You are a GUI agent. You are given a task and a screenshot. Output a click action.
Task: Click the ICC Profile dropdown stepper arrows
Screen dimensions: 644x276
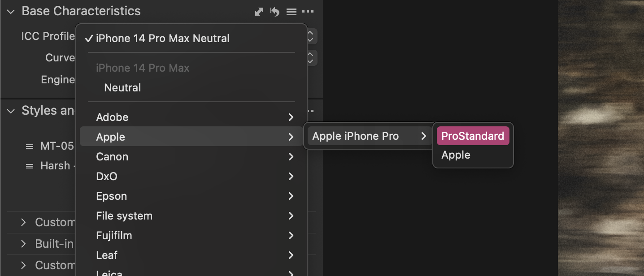point(311,36)
